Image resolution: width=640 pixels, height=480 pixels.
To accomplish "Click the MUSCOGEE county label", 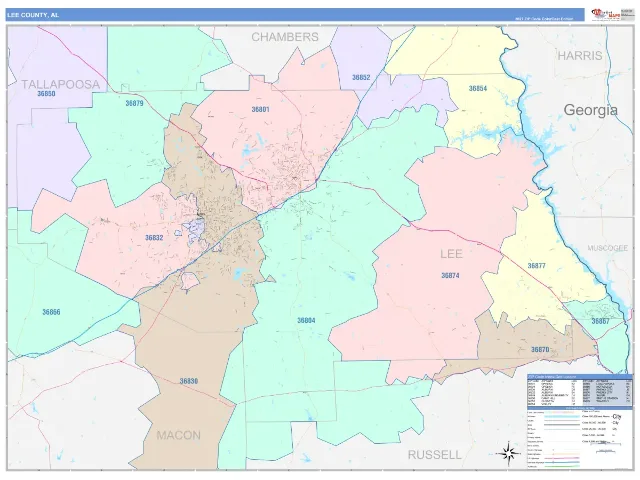I will click(x=607, y=248).
